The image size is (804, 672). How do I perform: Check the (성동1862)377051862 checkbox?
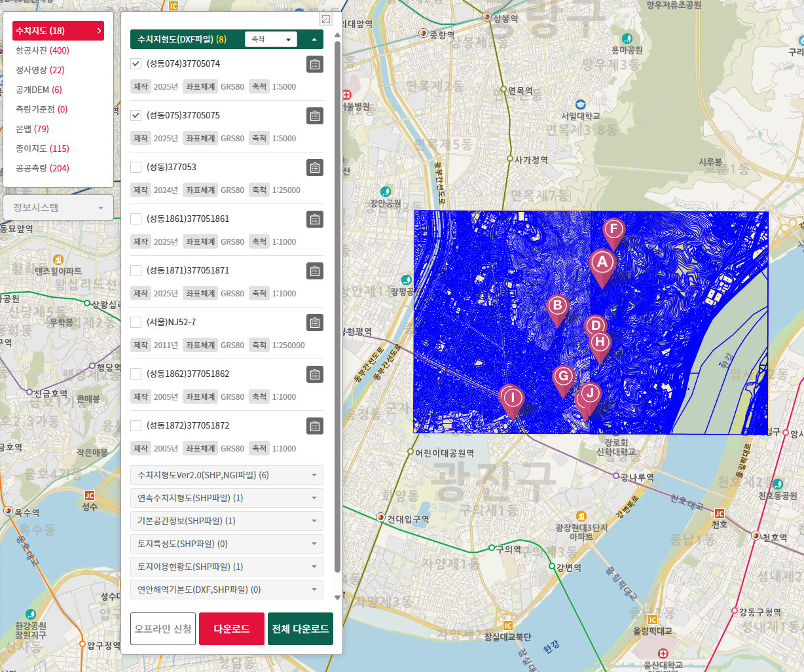[136, 374]
